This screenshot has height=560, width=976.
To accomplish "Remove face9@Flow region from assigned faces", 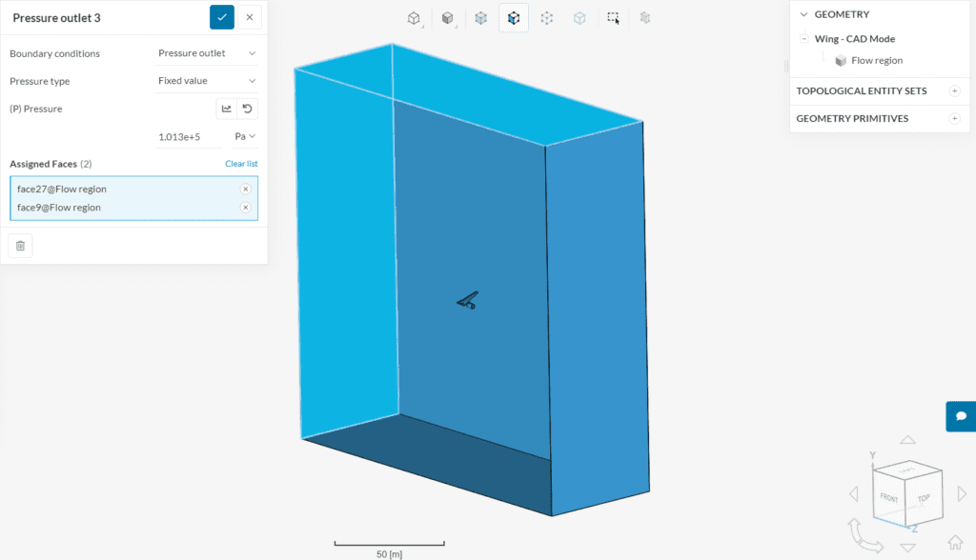I will coord(245,208).
